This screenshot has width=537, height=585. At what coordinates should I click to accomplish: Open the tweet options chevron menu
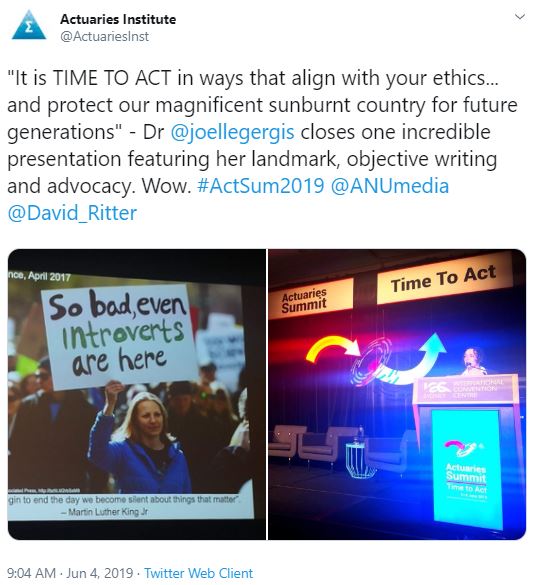[x=519, y=17]
